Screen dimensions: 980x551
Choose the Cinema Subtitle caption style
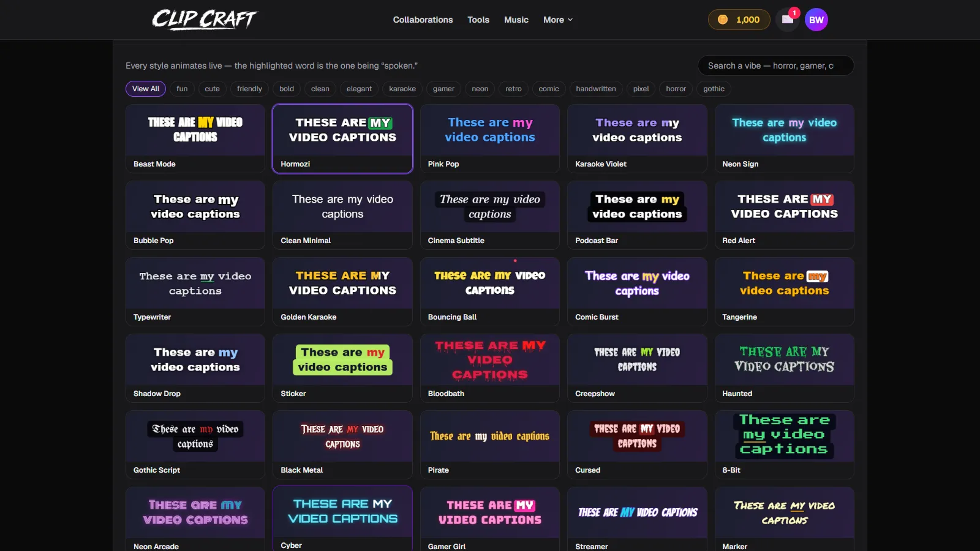pos(490,215)
